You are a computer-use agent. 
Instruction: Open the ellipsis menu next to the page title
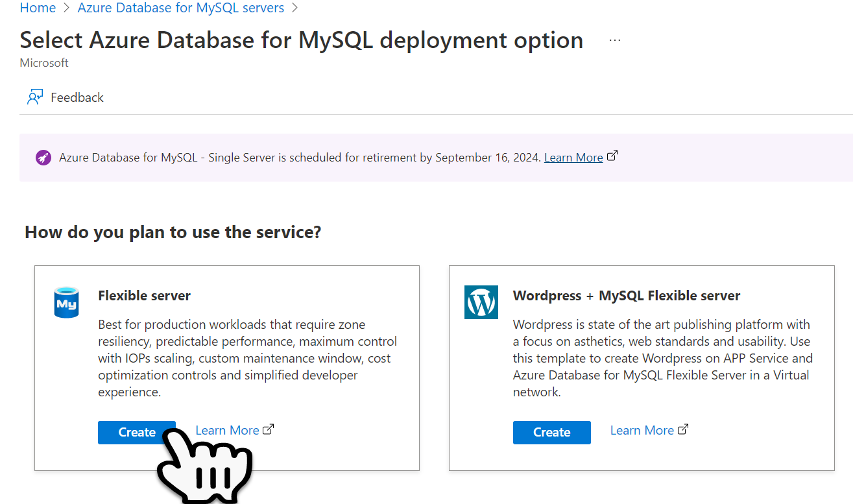point(614,39)
